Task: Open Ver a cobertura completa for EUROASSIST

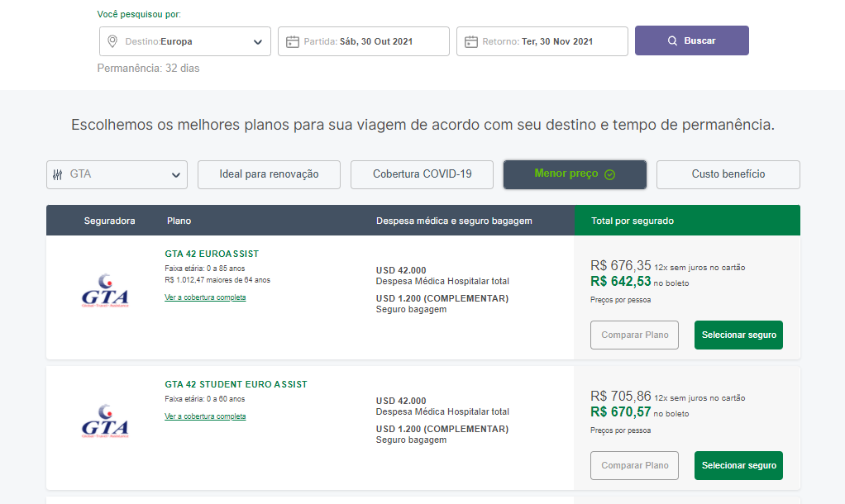Action: (x=205, y=297)
